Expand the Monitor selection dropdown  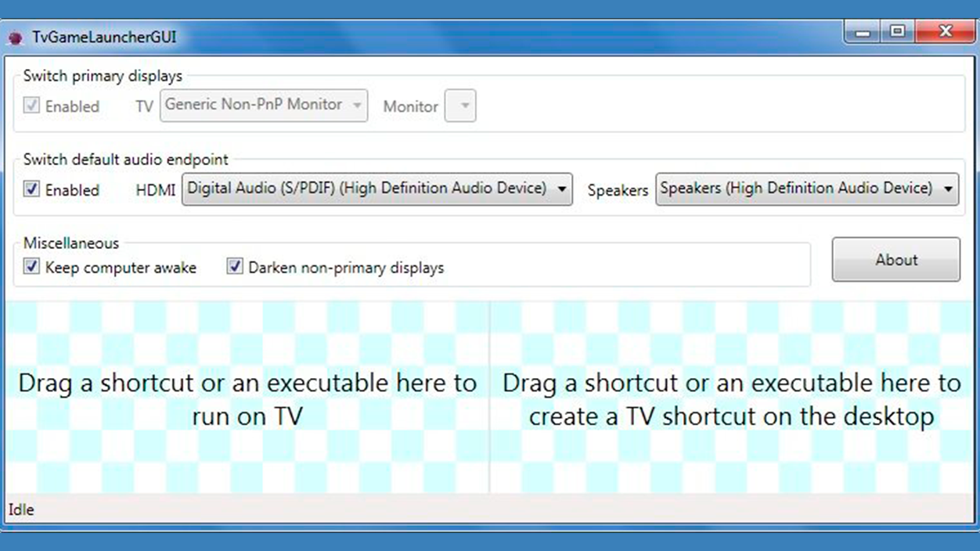pos(460,106)
